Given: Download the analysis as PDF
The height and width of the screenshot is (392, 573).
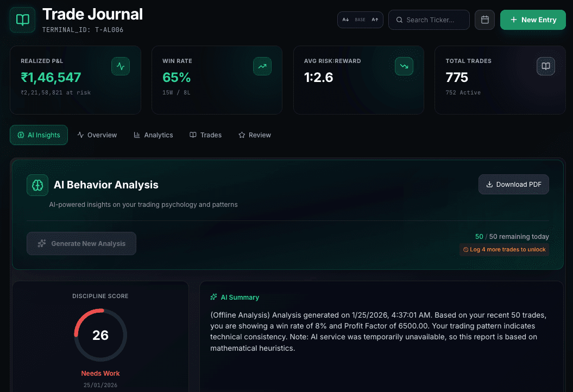Looking at the screenshot, I should click(513, 184).
